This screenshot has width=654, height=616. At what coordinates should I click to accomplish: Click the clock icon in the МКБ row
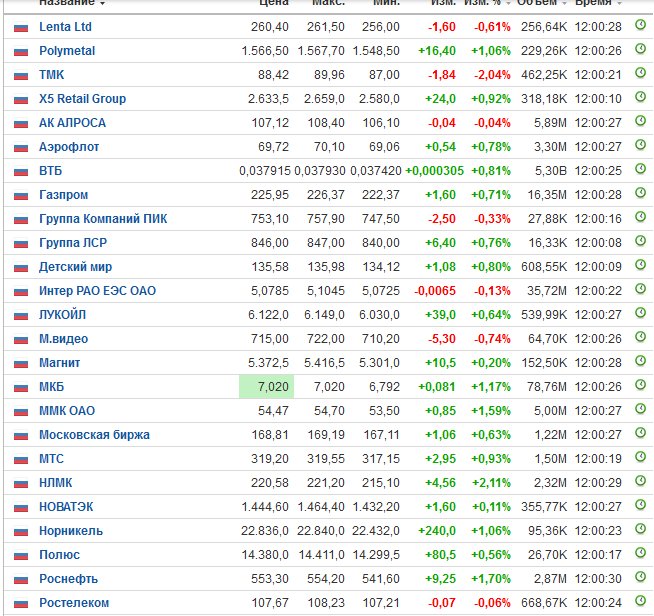pyautogui.click(x=640, y=385)
